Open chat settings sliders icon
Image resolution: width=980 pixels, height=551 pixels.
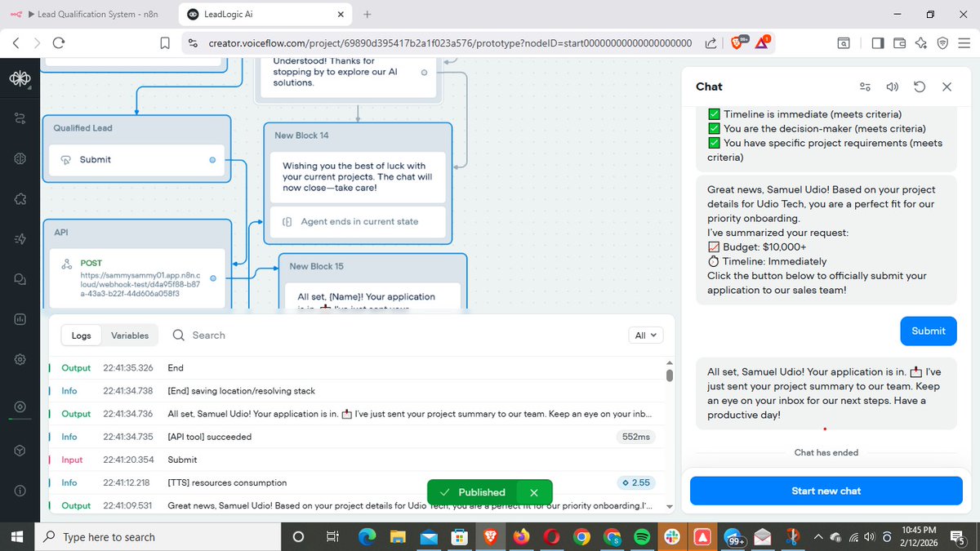[x=866, y=87]
